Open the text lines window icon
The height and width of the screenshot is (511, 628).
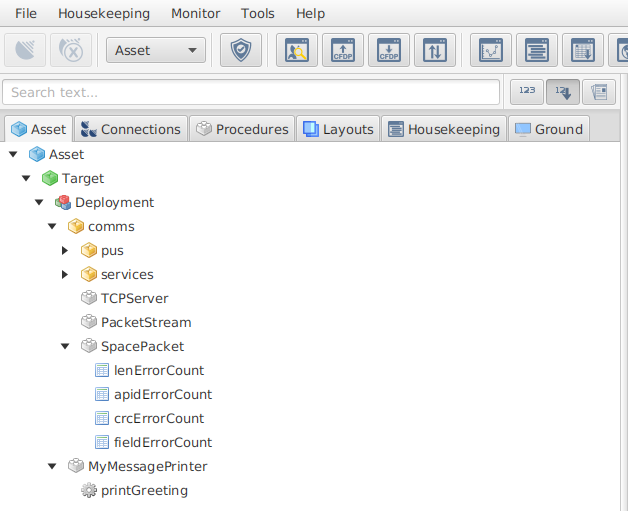[537, 50]
